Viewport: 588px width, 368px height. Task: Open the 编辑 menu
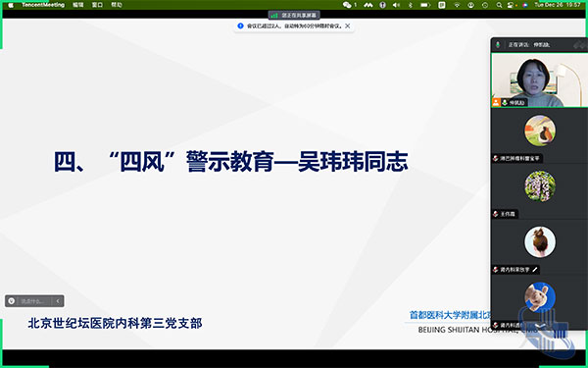click(78, 5)
